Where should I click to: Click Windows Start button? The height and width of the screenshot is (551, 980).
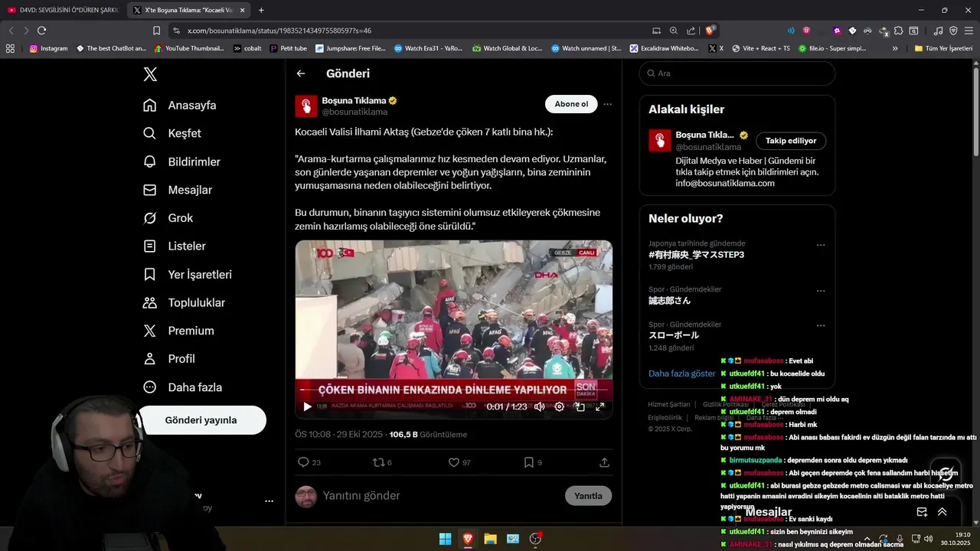[445, 539]
